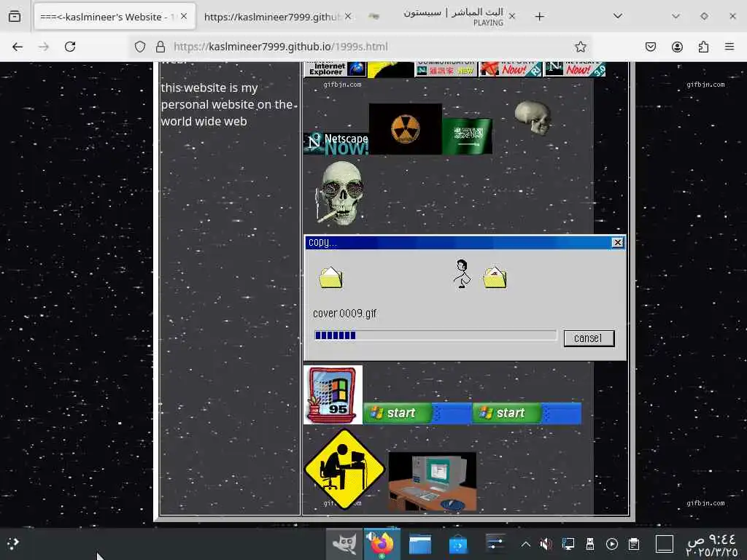Expand hidden system tray icons
The image size is (747, 560).
(x=525, y=544)
